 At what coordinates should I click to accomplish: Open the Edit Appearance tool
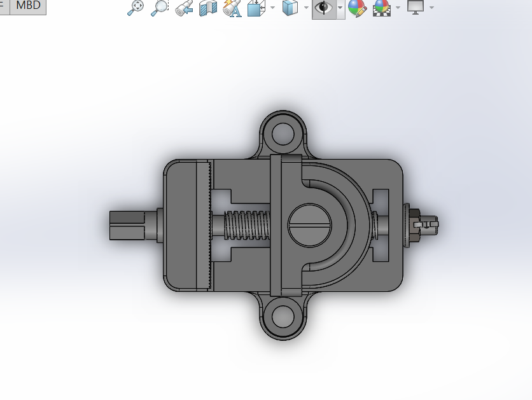tap(357, 8)
